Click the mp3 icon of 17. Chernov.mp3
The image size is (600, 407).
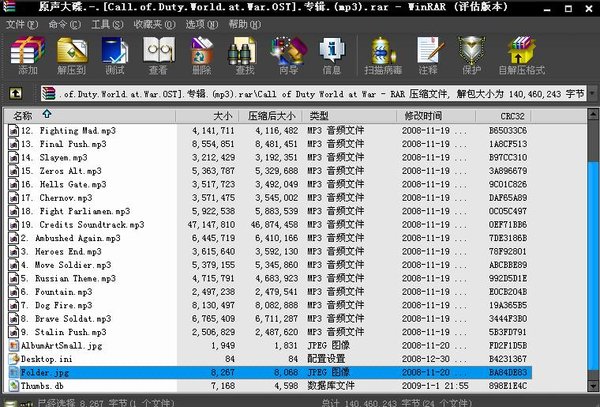click(14, 198)
